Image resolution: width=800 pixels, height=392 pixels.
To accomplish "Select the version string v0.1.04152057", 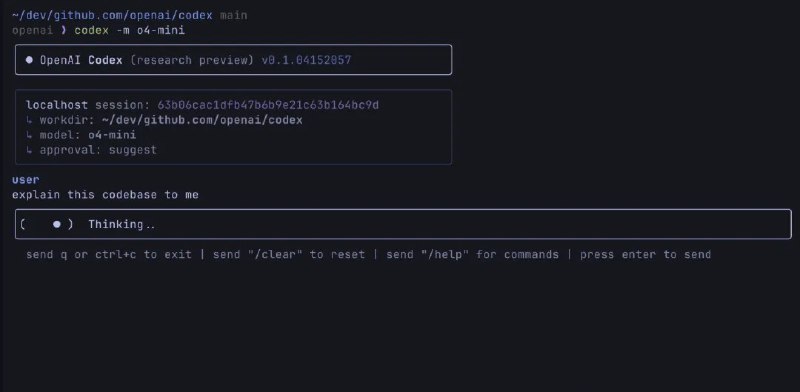I will click(306, 60).
